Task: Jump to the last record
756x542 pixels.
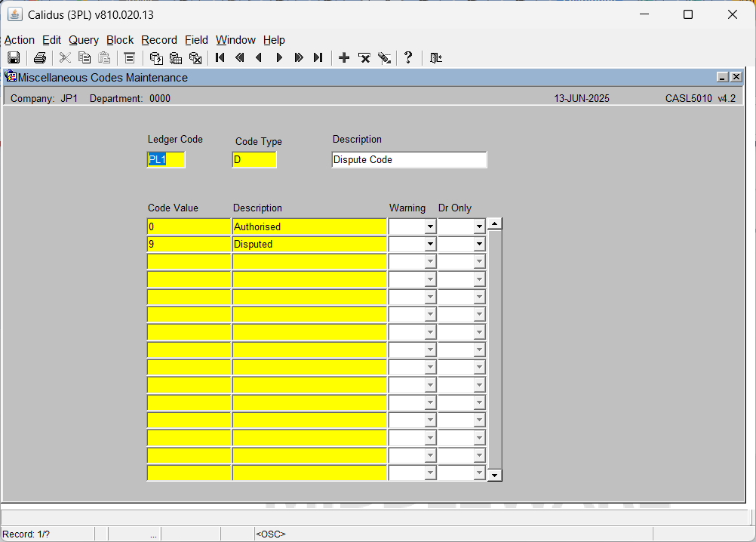Action: pos(318,58)
